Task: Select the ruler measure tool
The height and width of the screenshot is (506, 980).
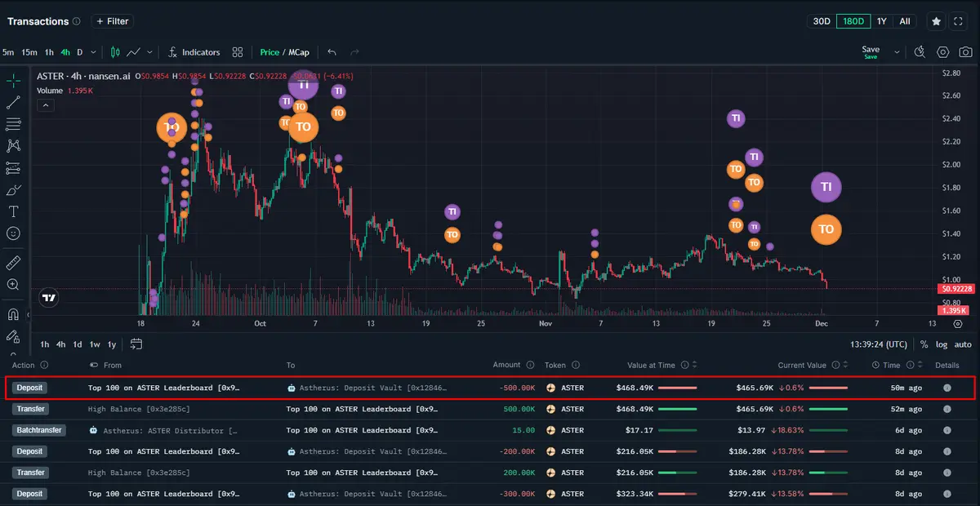Action: pyautogui.click(x=13, y=263)
